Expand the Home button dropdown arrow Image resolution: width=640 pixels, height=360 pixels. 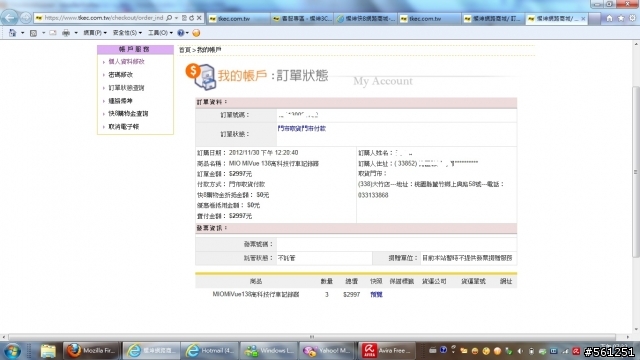22,33
